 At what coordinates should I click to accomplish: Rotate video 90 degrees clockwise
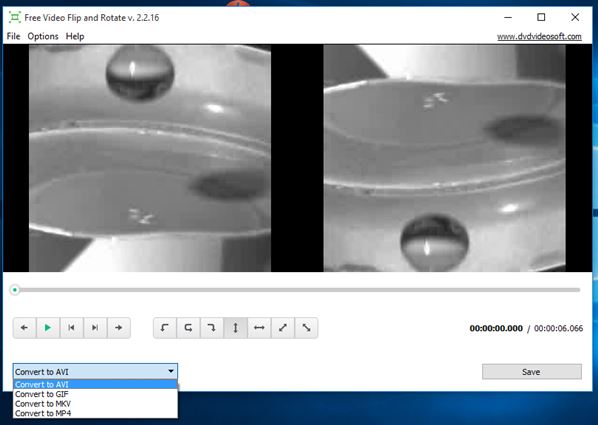pos(212,328)
